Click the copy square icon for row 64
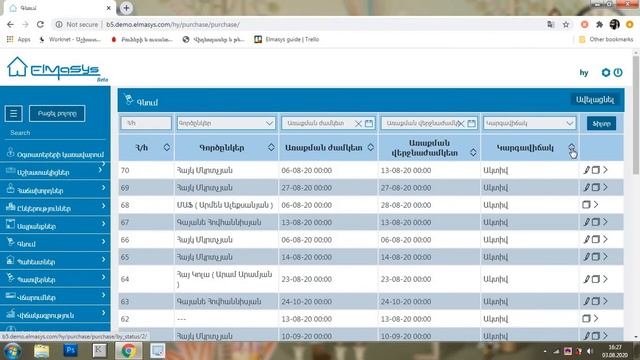Screen dimensions: 640x360 coord(596,279)
